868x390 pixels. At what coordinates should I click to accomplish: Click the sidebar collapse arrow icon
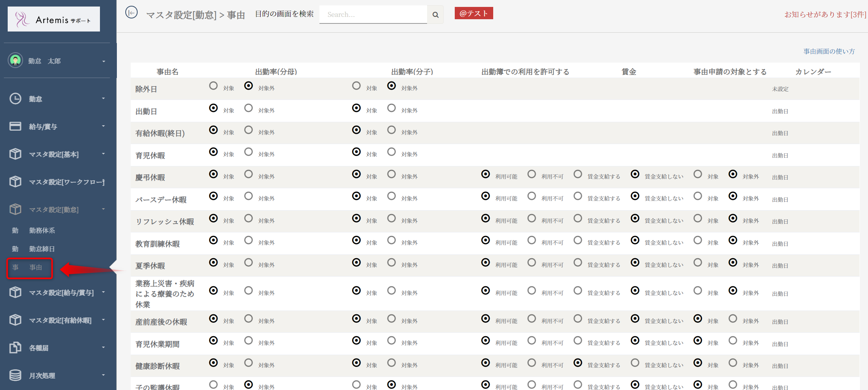pyautogui.click(x=131, y=13)
